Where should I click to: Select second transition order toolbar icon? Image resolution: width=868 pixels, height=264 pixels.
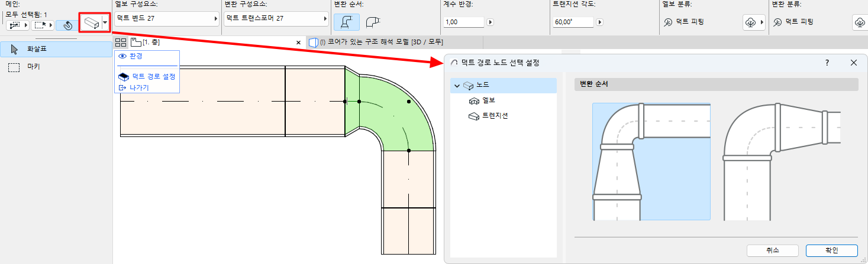coord(372,22)
